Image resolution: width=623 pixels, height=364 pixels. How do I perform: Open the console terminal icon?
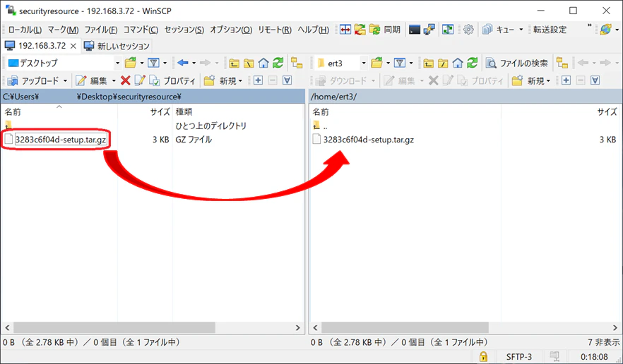[415, 30]
